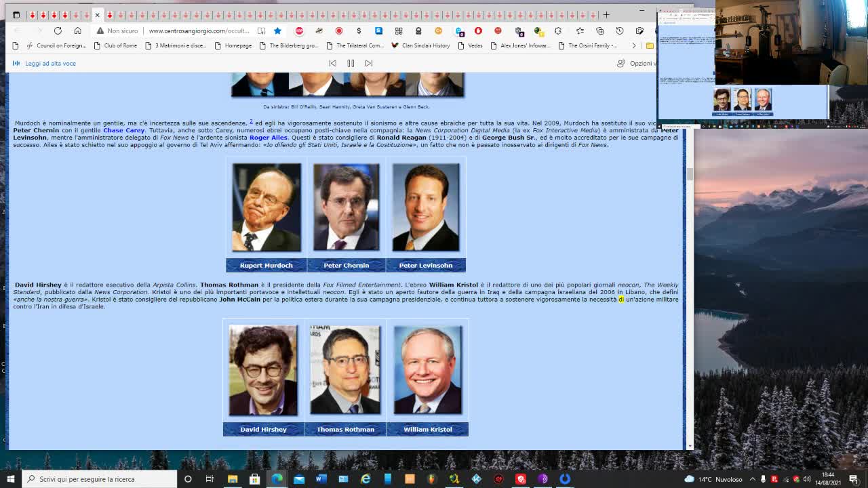The width and height of the screenshot is (868, 488).
Task: Click the Rupert Murdoch photo
Action: pos(267,207)
